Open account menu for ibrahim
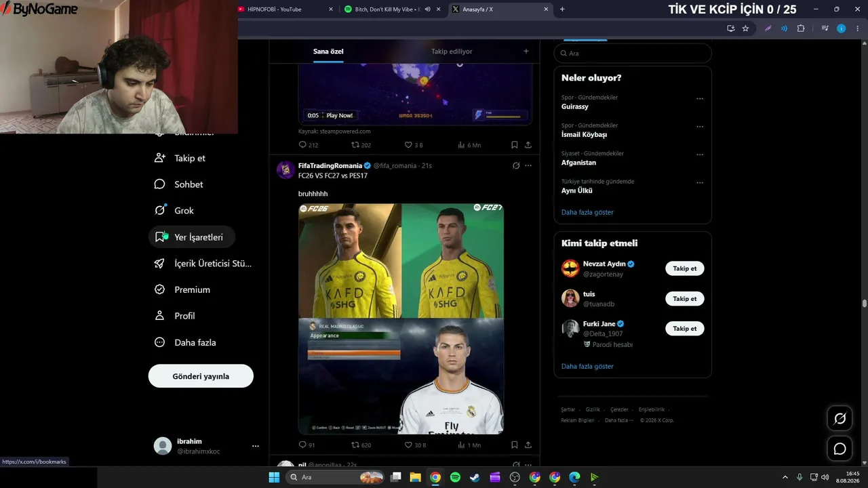Image resolution: width=868 pixels, height=488 pixels. tap(206, 446)
